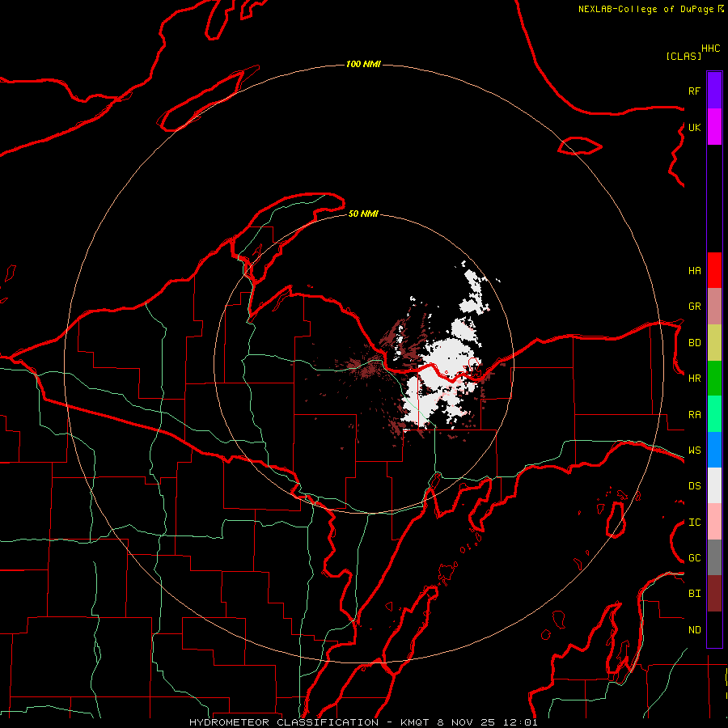Click the 8 NOV 25 date text
Screen dimensions: 728x728
(466, 722)
